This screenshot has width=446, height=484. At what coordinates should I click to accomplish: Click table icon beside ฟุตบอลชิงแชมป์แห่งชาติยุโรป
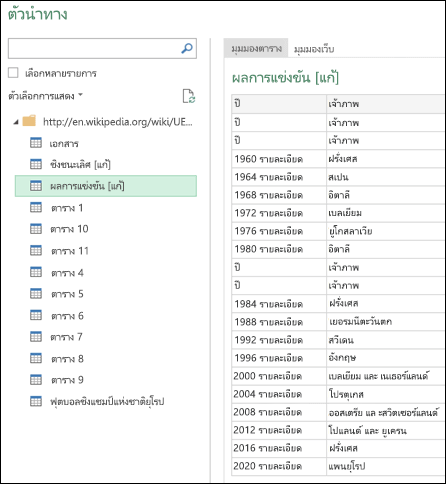[x=36, y=401]
